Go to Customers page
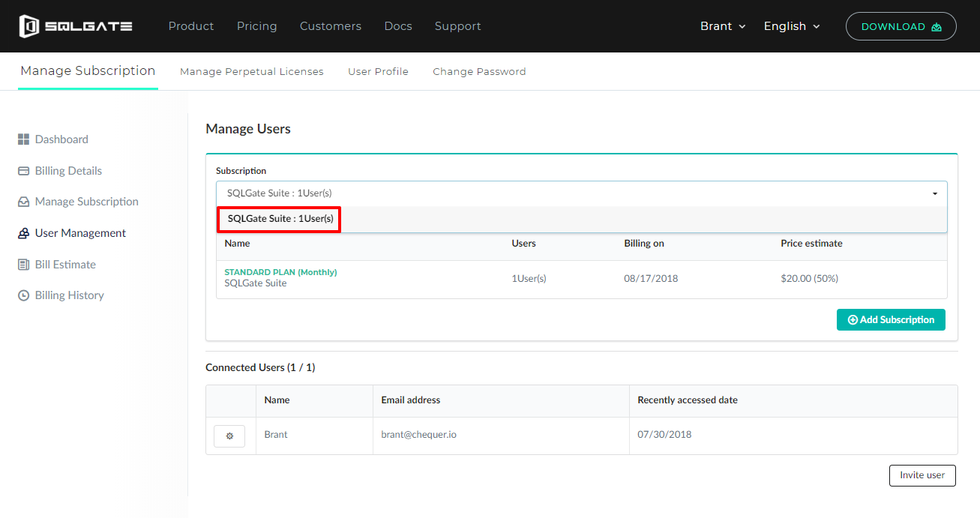Viewport: 980px width, 518px height. pyautogui.click(x=331, y=26)
